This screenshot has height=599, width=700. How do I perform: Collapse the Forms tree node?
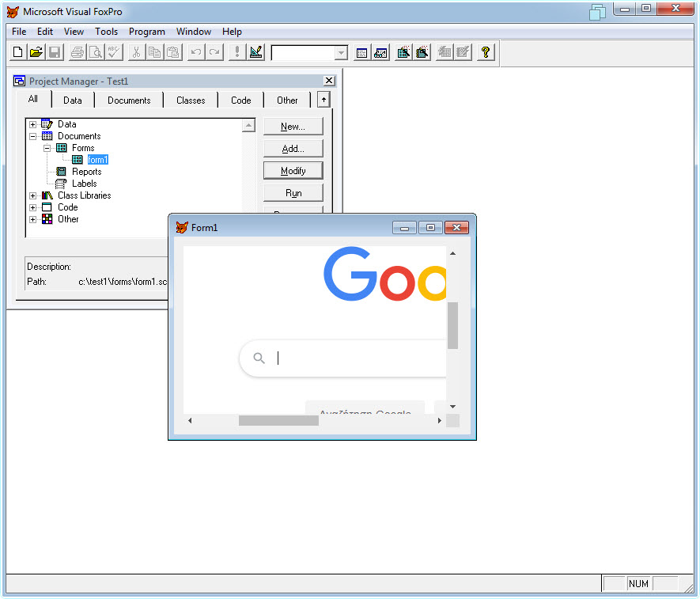click(47, 148)
